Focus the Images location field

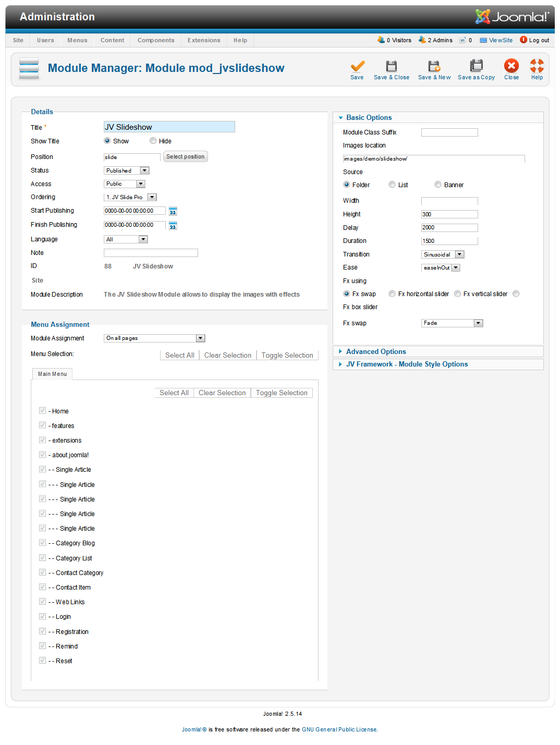coord(434,158)
